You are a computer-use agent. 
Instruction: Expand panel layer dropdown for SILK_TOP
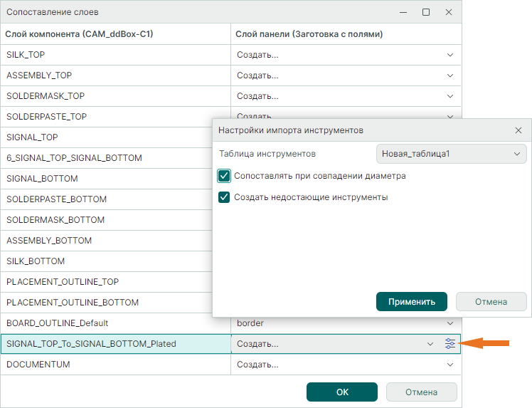449,55
